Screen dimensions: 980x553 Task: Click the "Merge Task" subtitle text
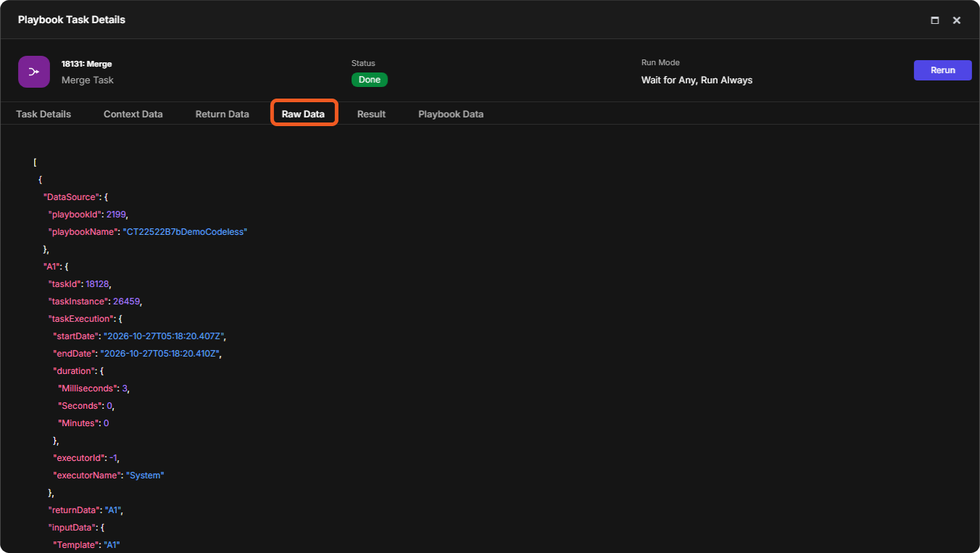pos(88,80)
